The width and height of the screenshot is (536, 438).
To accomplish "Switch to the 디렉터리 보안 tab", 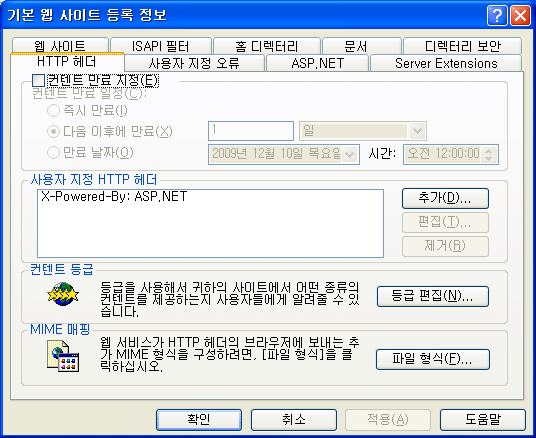I will 463,45.
